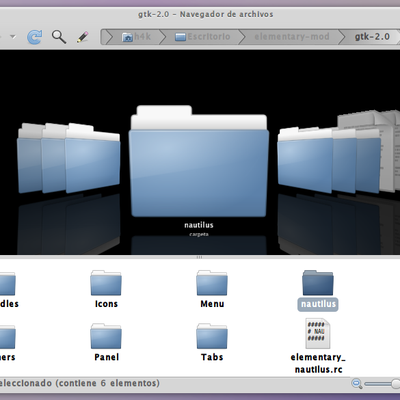
Task: Toggle the pencil location edit button
Action: [x=82, y=37]
